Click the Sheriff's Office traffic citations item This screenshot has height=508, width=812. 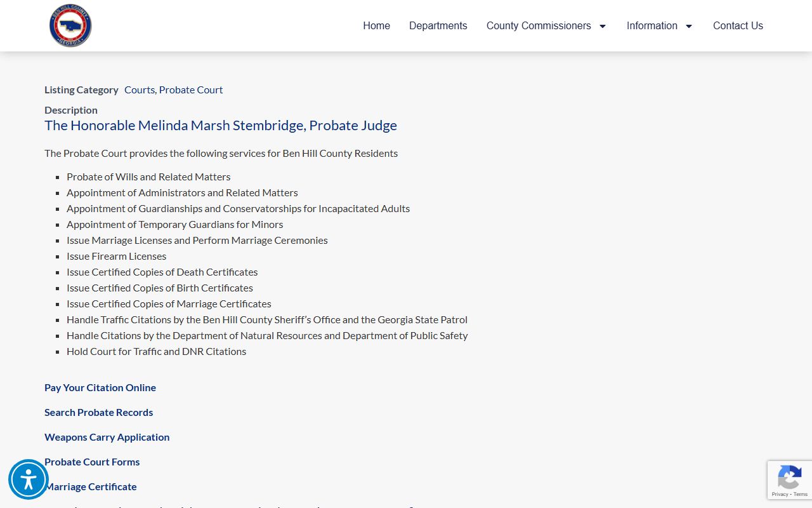[267, 319]
